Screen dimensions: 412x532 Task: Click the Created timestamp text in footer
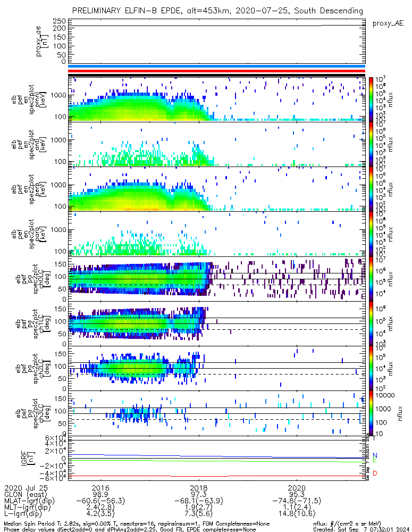(x=362, y=529)
